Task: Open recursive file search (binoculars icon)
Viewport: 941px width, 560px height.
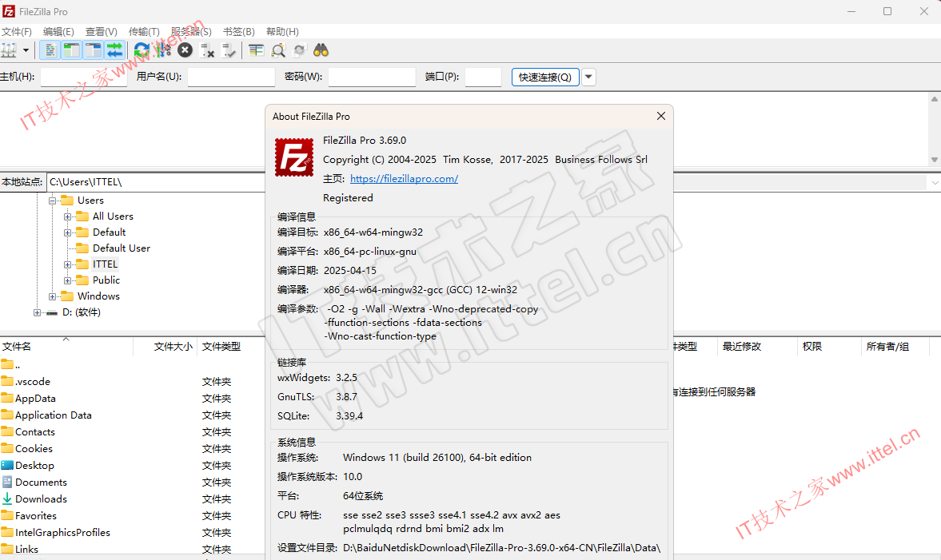Action: click(321, 50)
